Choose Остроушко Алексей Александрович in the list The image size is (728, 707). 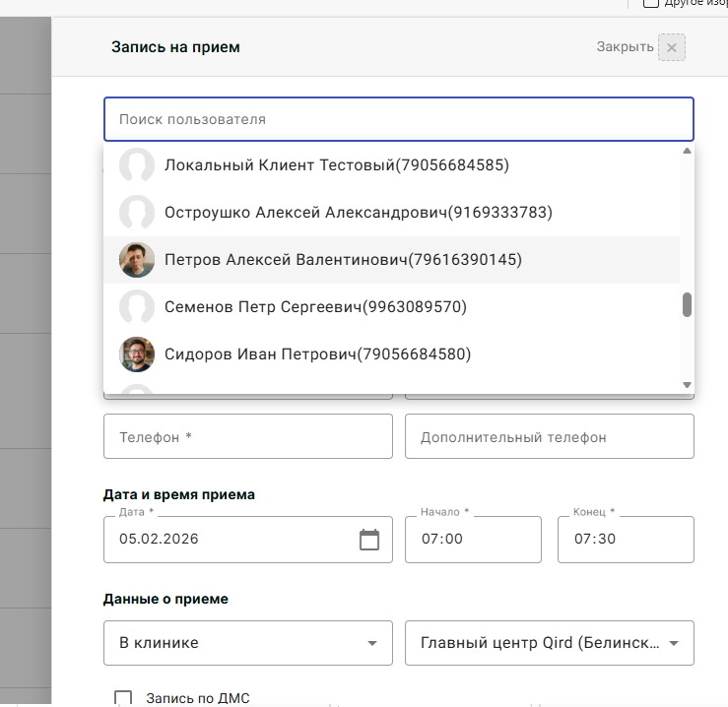(358, 213)
